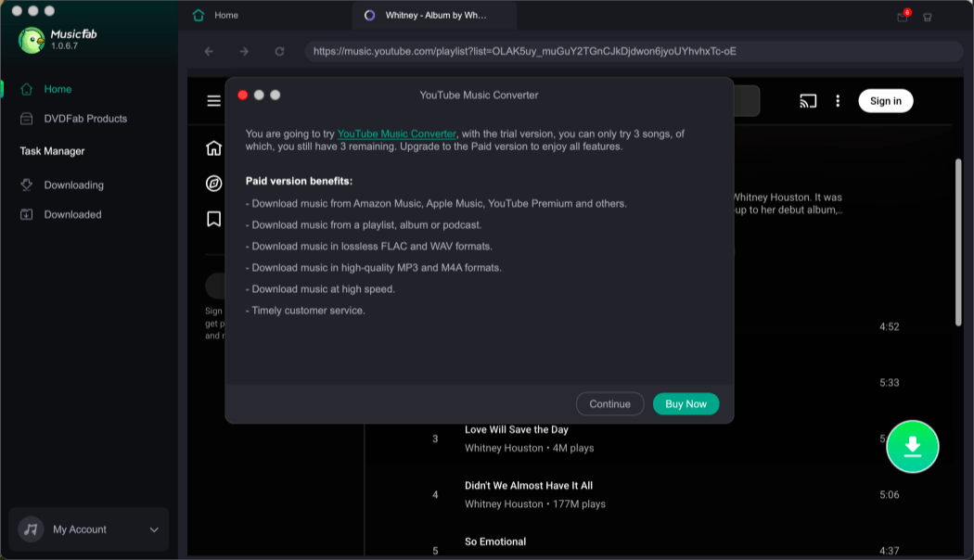Screen dimensions: 974x560
Task: Open the Downloaded task list
Action: coord(72,214)
